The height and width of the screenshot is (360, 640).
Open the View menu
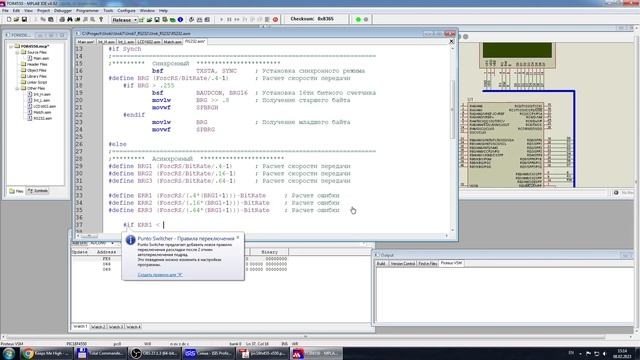click(x=28, y=11)
